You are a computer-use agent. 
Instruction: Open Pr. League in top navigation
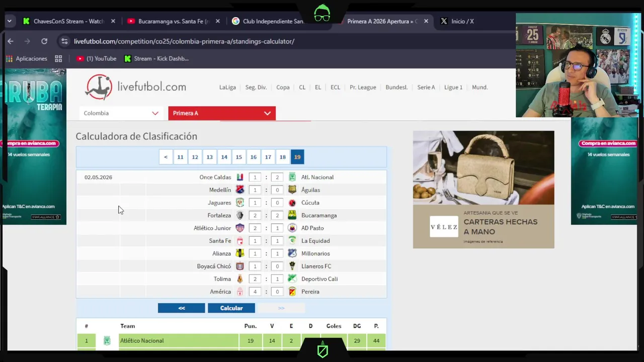click(363, 87)
